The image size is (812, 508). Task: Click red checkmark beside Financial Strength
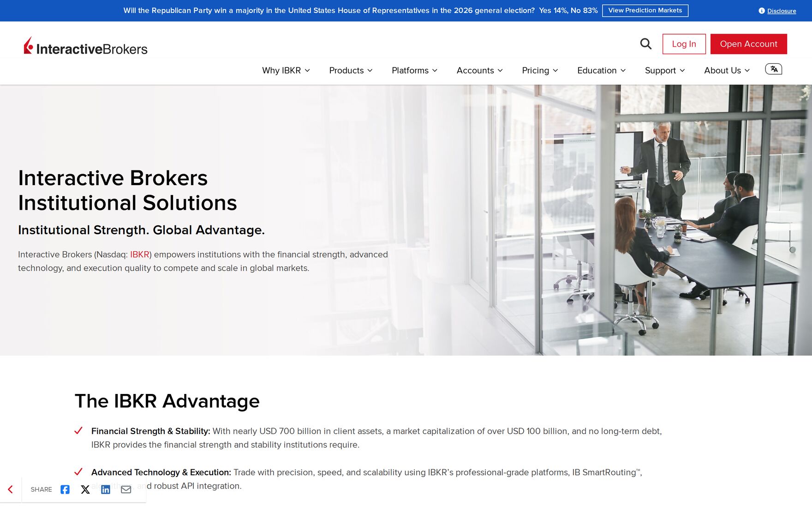pos(78,430)
